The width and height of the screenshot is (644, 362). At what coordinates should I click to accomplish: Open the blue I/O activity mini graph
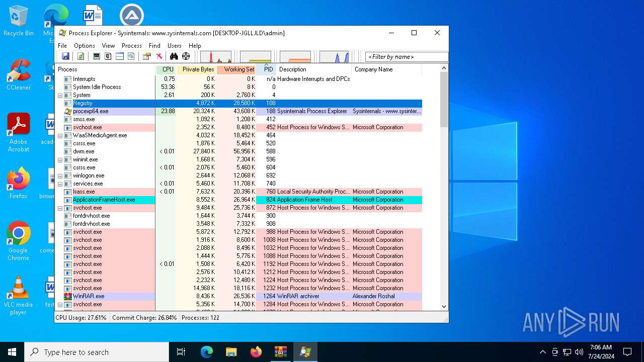tap(334, 57)
